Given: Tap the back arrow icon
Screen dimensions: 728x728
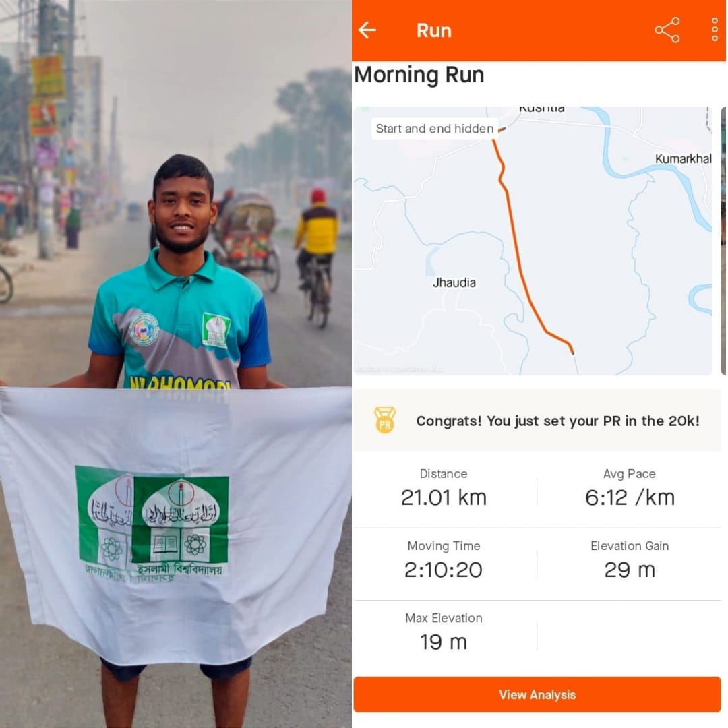Looking at the screenshot, I should coord(367,30).
